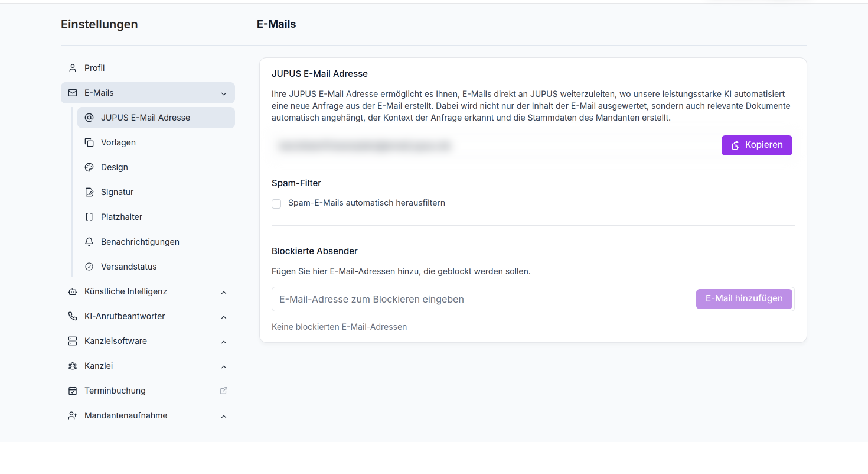This screenshot has width=868, height=474.
Task: Click the bell icon beside Benachrichtigungen
Action: pos(89,242)
